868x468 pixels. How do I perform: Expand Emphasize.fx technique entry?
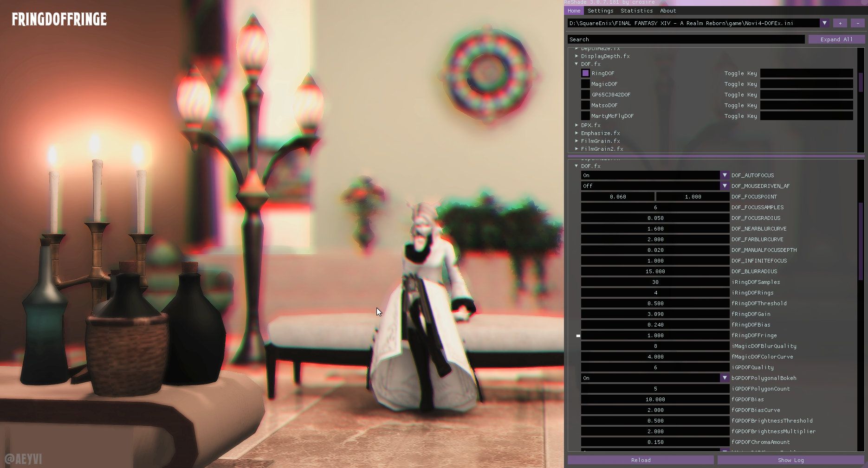pyautogui.click(x=577, y=133)
